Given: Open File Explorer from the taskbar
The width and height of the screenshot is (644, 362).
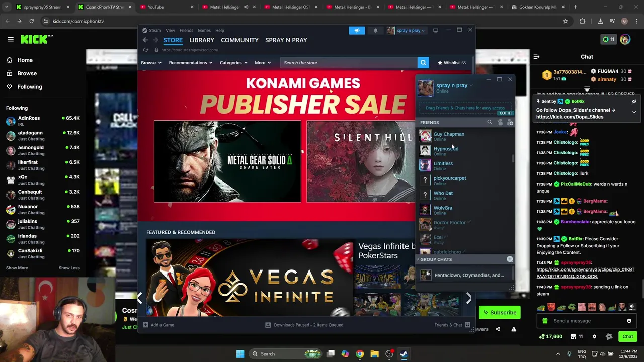Looking at the screenshot, I should [374, 354].
